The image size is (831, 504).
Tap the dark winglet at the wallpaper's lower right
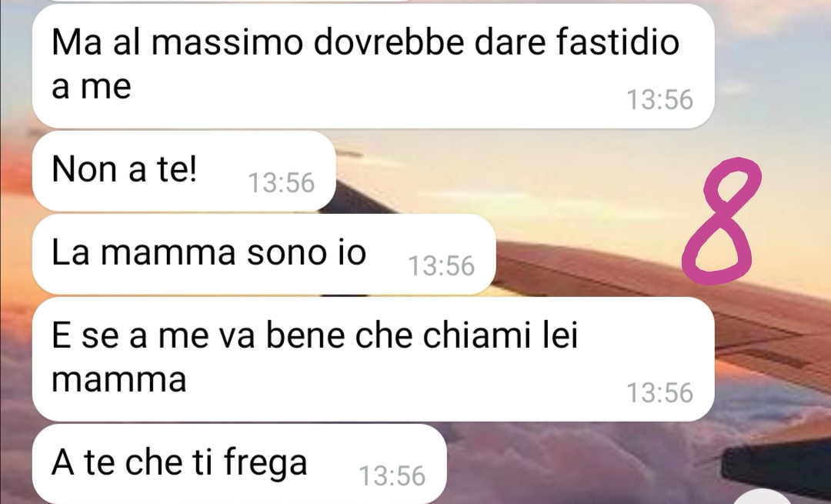pyautogui.click(x=776, y=466)
